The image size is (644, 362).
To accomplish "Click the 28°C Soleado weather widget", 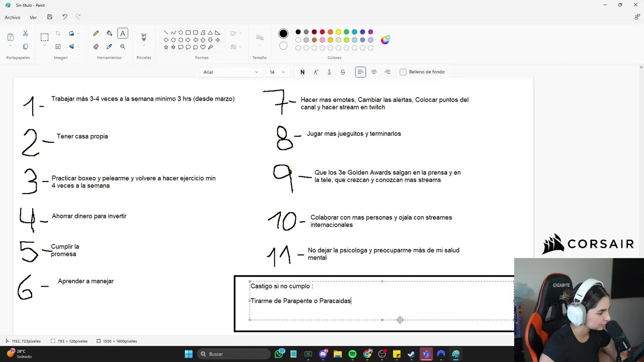I will [20, 354].
